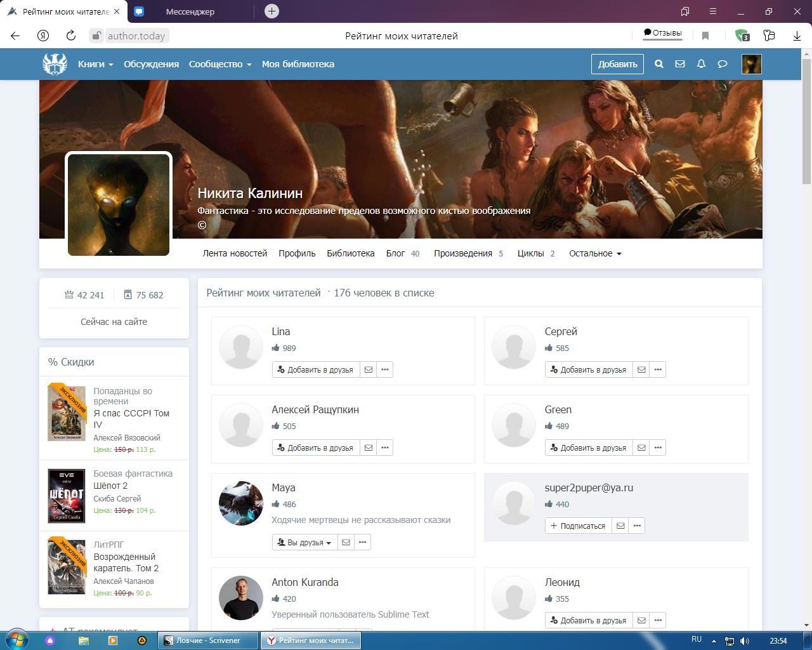Screen dimensions: 812x650
Task: Click Подписаться for super2puper@ya.ru
Action: (x=577, y=526)
